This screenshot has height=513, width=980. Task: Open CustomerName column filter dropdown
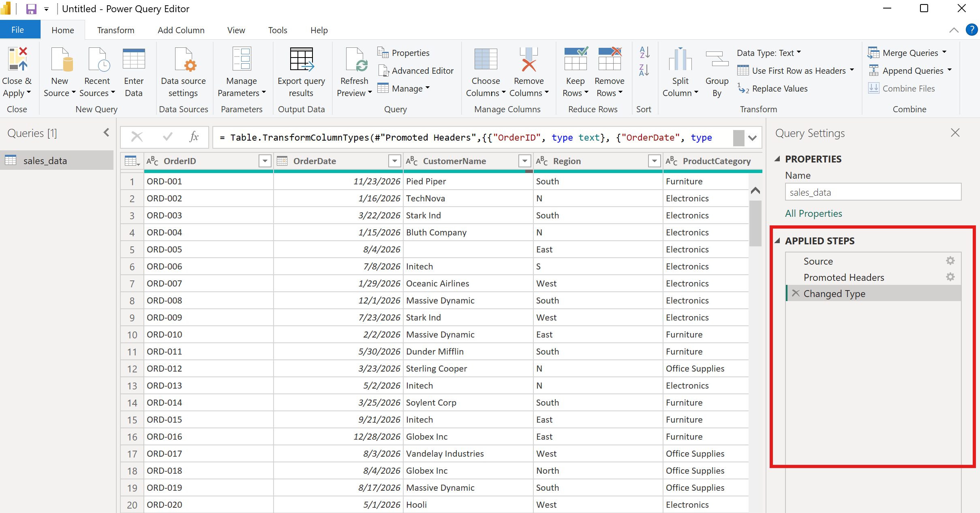(524, 161)
